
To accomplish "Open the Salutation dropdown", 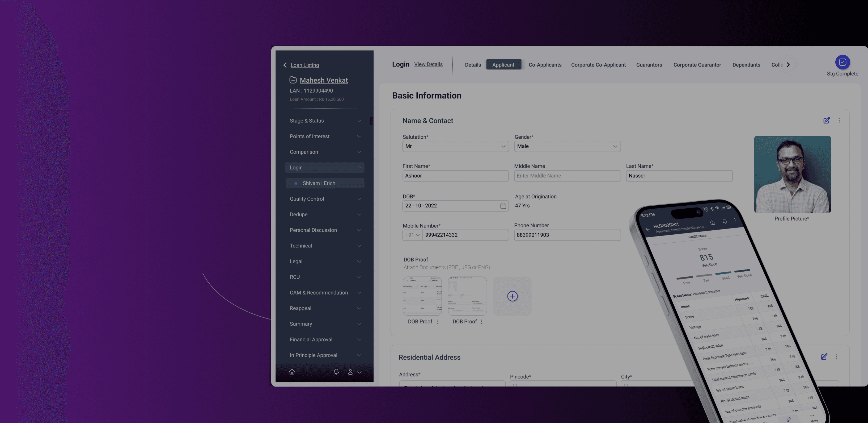I will pos(455,146).
